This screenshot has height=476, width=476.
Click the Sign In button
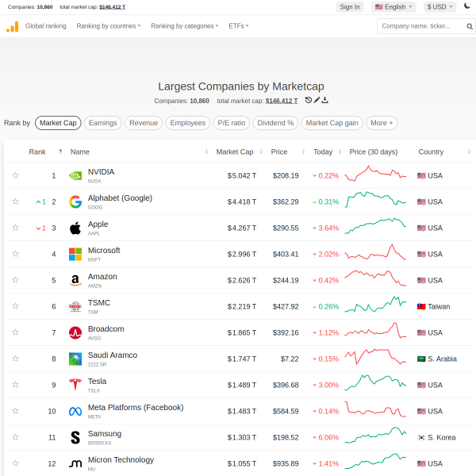point(349,6)
